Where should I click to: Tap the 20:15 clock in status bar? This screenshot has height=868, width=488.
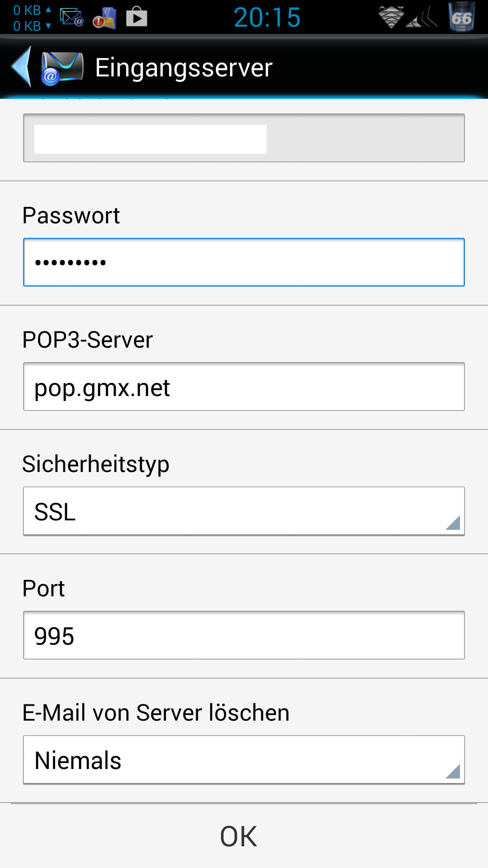[x=267, y=18]
